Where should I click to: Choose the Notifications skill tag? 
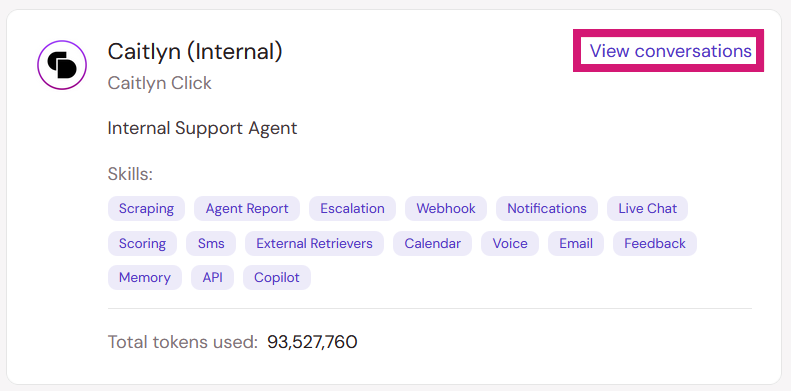coord(547,208)
